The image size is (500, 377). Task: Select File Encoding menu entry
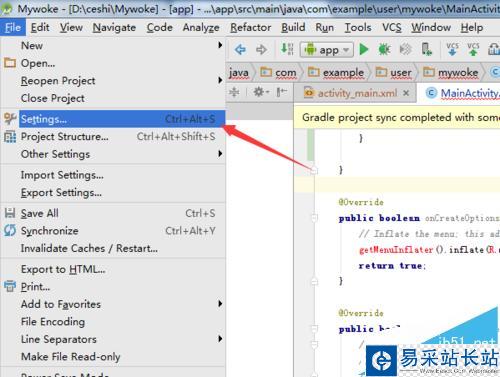(113, 321)
